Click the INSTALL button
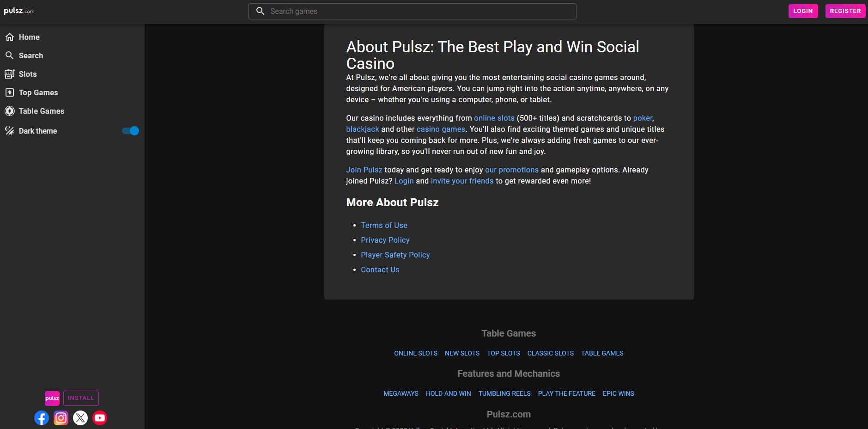The image size is (868, 429). [81, 398]
